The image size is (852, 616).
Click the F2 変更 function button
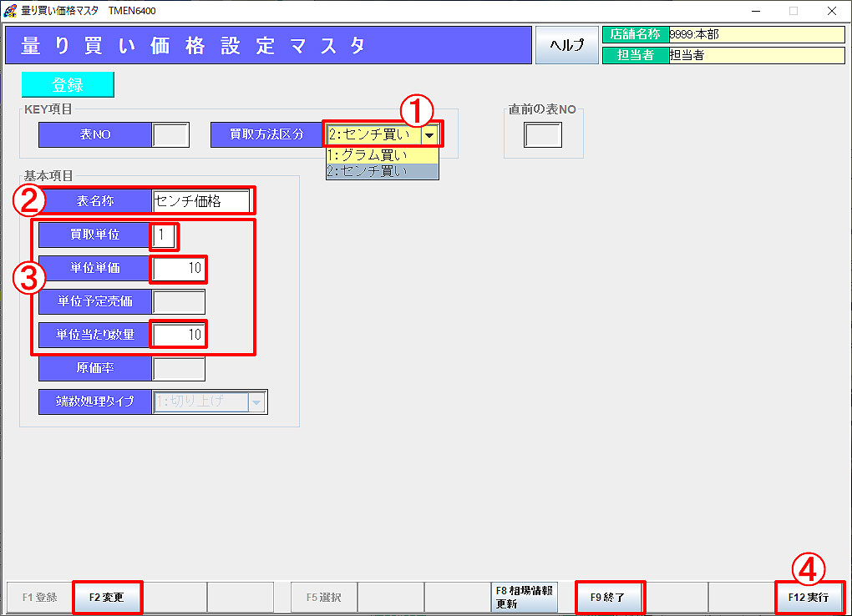[x=107, y=597]
